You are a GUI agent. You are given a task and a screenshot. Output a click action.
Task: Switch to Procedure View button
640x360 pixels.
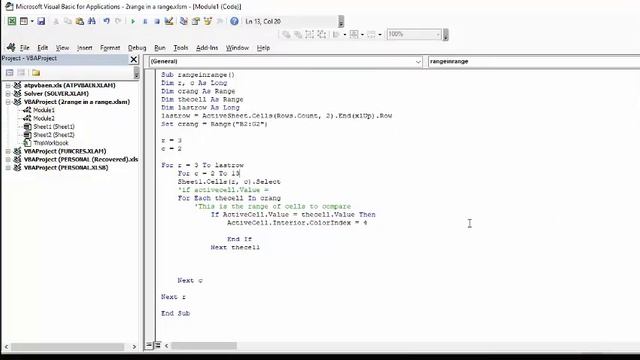[149, 345]
